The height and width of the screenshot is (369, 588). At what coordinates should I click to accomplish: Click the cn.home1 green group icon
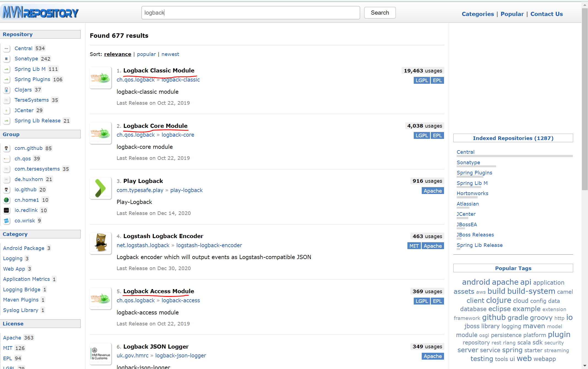(7, 200)
